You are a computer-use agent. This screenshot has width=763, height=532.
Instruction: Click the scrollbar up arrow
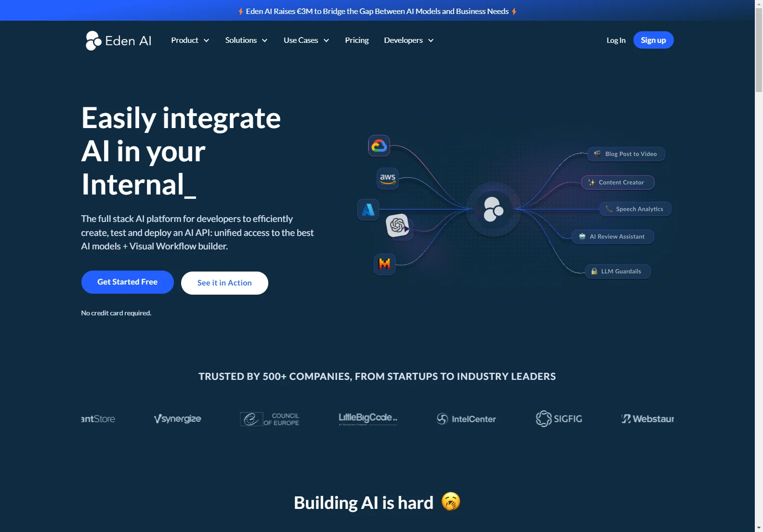[x=759, y=3]
